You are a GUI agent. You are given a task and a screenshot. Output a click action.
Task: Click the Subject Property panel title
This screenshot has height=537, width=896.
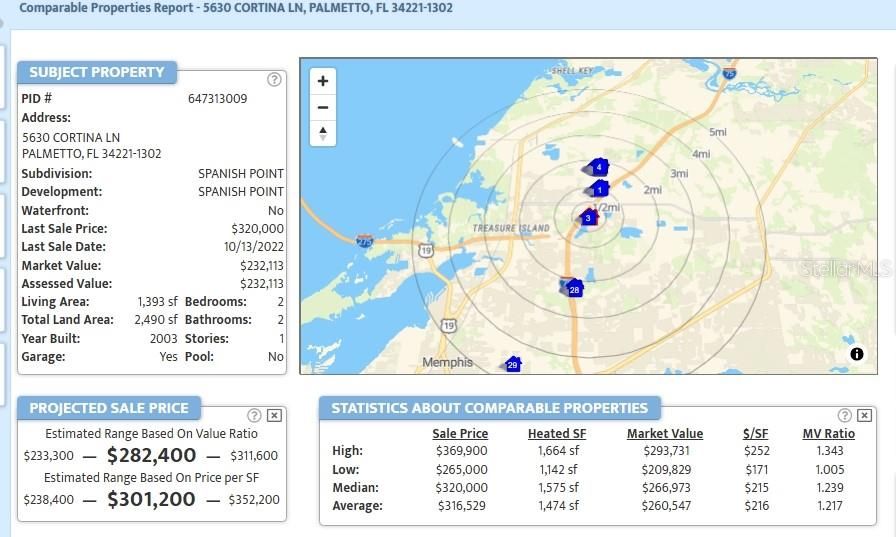point(97,72)
